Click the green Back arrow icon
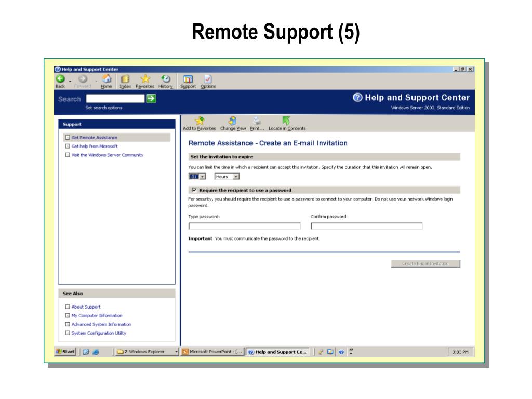 point(60,79)
